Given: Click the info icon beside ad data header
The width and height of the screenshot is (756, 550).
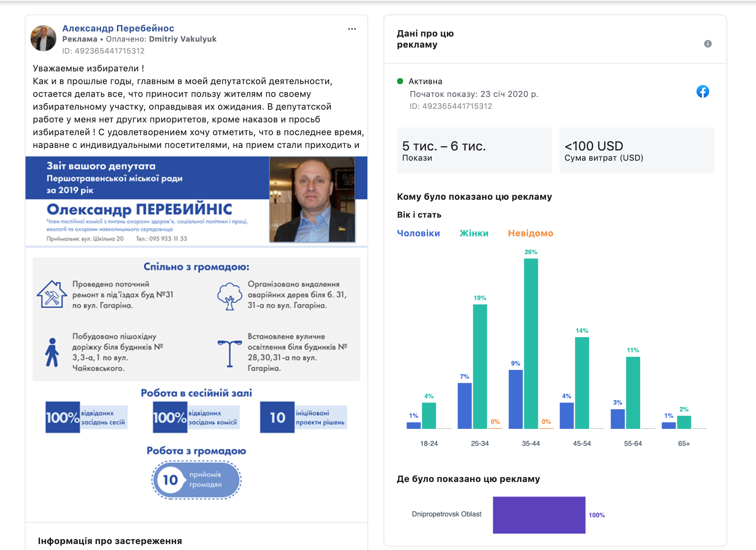Looking at the screenshot, I should coord(708,44).
